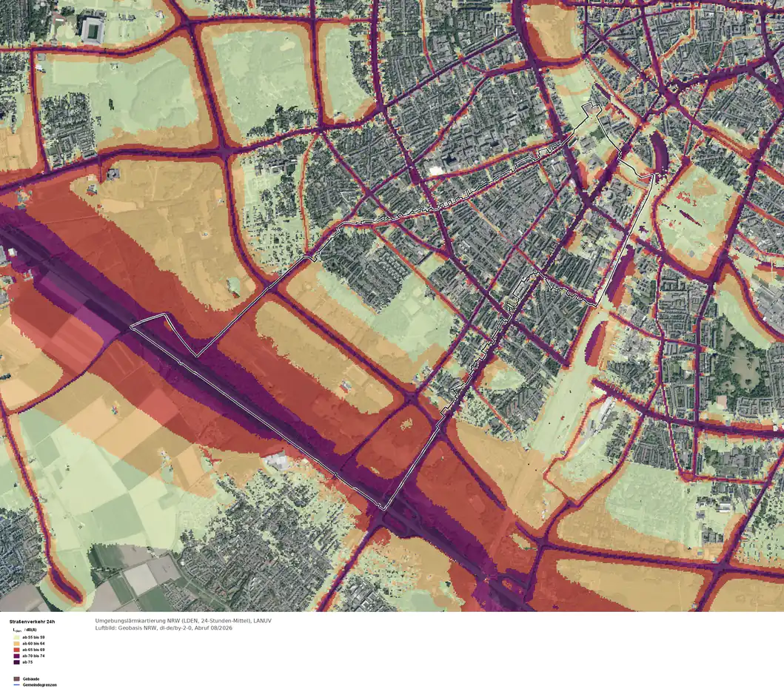Click the legend label 'ab 60 bis 64'
Screen dimensions: 784x700
(33, 644)
